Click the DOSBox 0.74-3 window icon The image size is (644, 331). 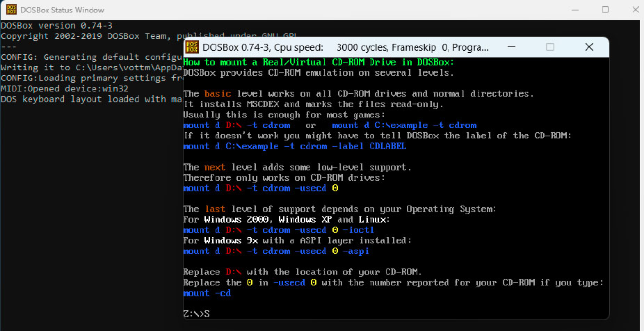coord(191,47)
